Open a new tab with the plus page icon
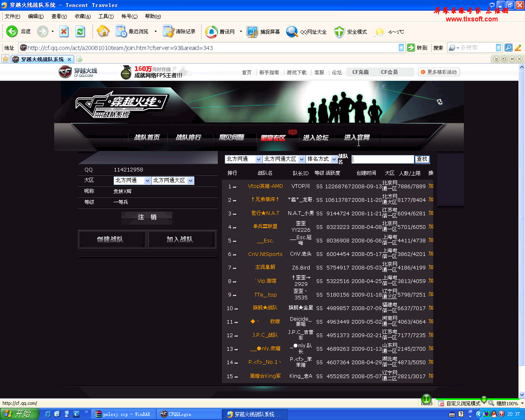The image size is (525, 420). [79, 59]
